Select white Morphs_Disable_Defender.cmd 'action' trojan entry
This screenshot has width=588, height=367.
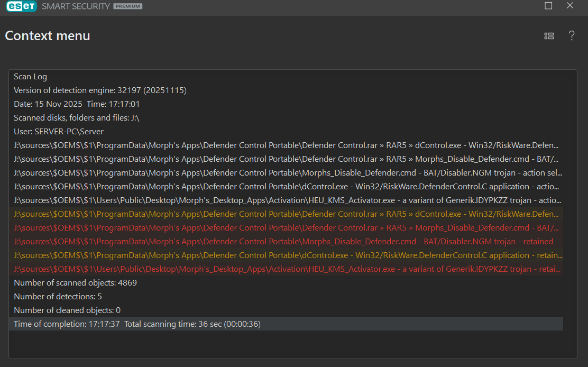point(286,173)
